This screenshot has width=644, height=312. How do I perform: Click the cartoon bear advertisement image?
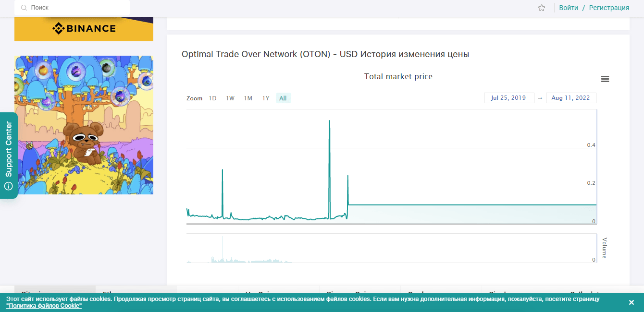point(84,125)
